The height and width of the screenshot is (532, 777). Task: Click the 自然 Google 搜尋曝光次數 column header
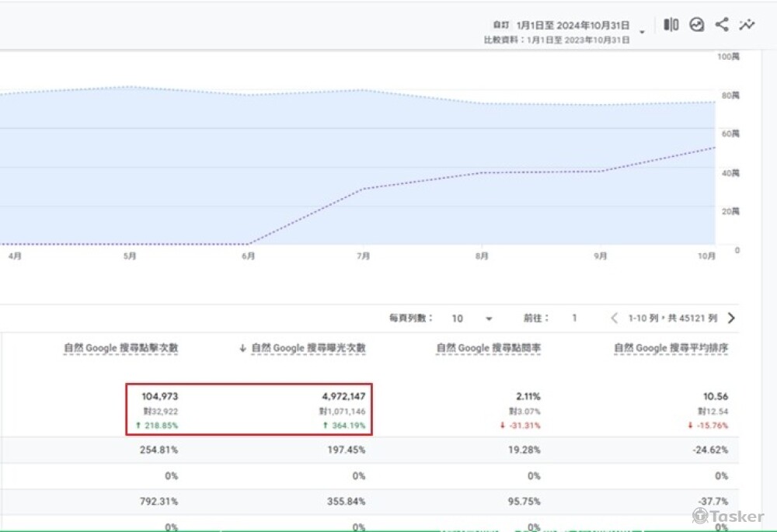pos(308,349)
